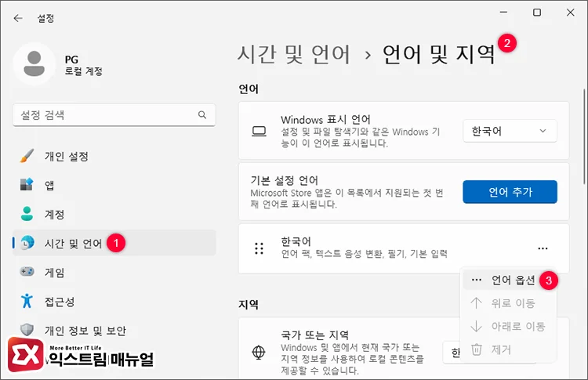Open 접근성 in the sidebar
Viewport: 588px width, 380px height.
tap(114, 301)
